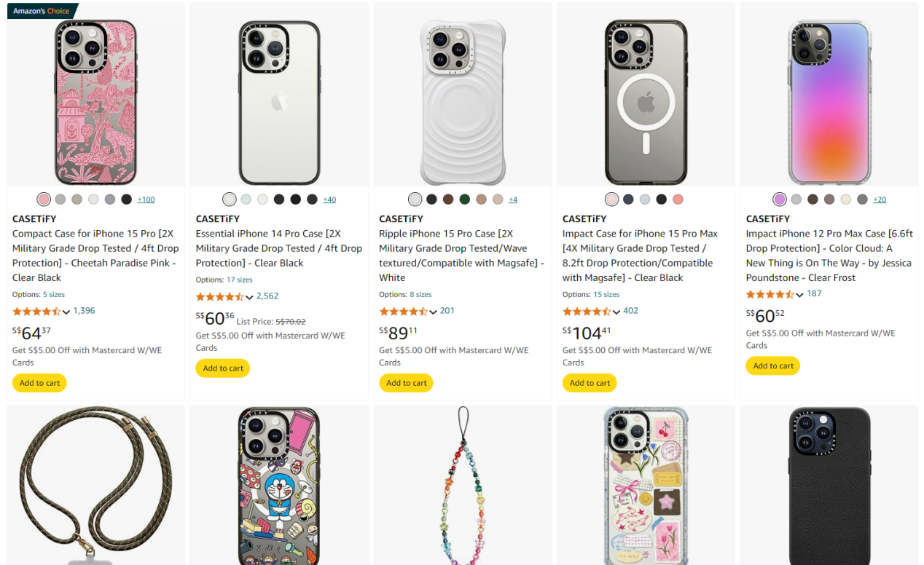Select purple swatch on Color Cloud case
The height and width of the screenshot is (565, 924).
point(780,199)
